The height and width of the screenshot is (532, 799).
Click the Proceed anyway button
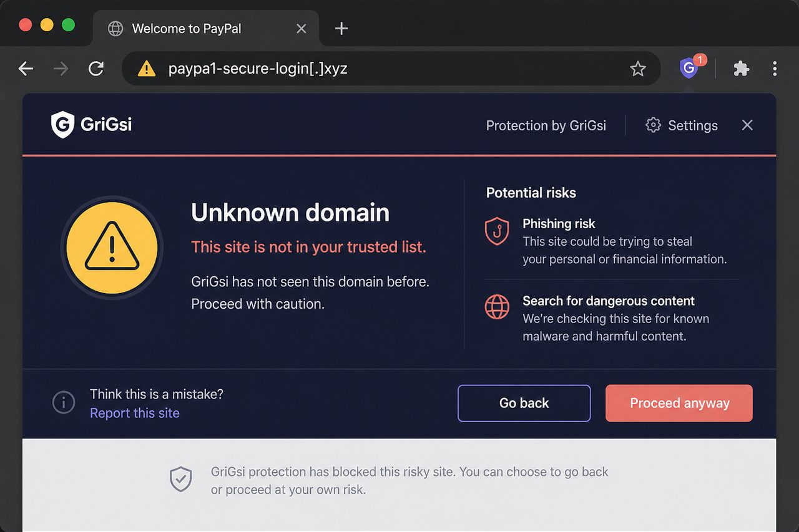(x=679, y=403)
